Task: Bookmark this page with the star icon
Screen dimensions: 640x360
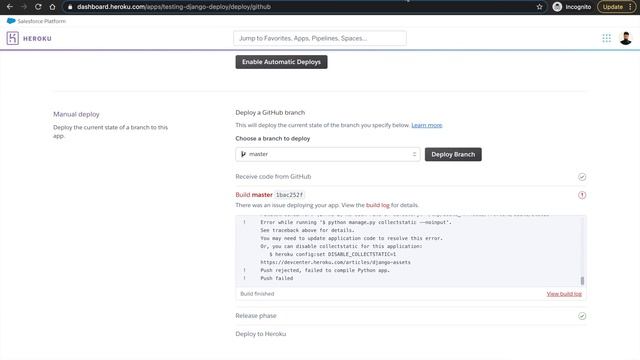Action: click(x=540, y=7)
